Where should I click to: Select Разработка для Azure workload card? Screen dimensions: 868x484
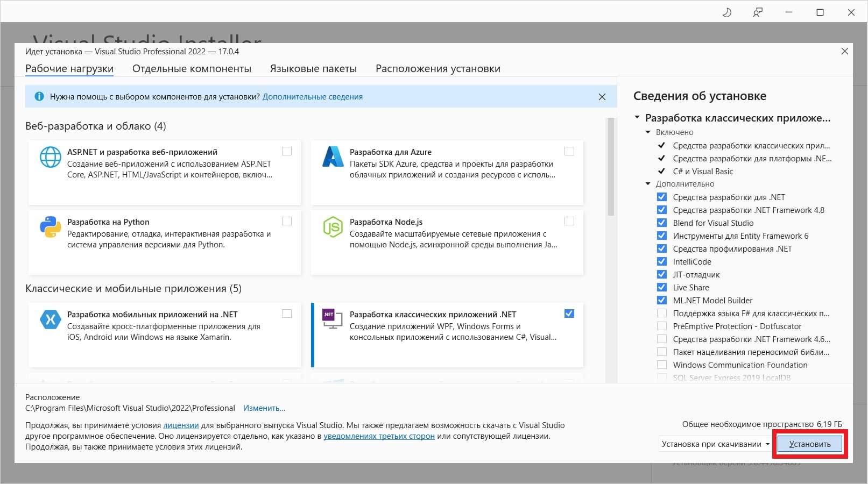click(x=447, y=173)
